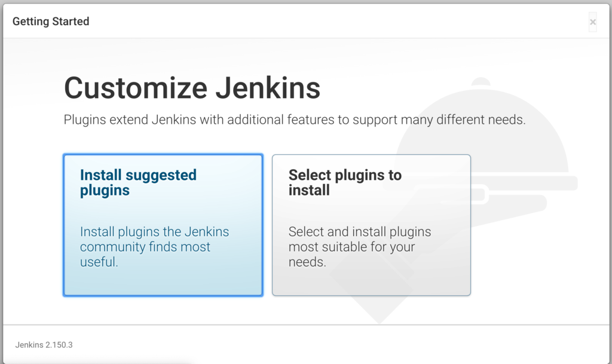Click the word "Customize" in the main heading
Viewport: 612px width, 364px height.
[x=136, y=88]
